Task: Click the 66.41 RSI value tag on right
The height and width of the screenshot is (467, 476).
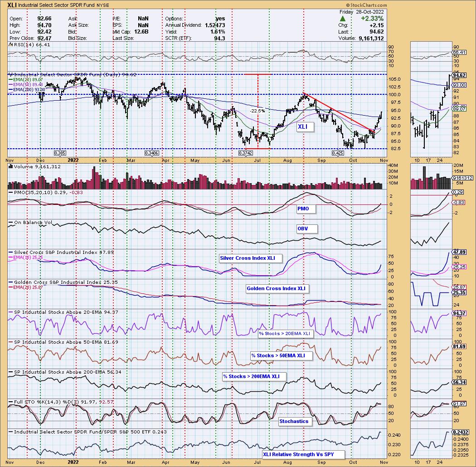Action: coord(459,53)
